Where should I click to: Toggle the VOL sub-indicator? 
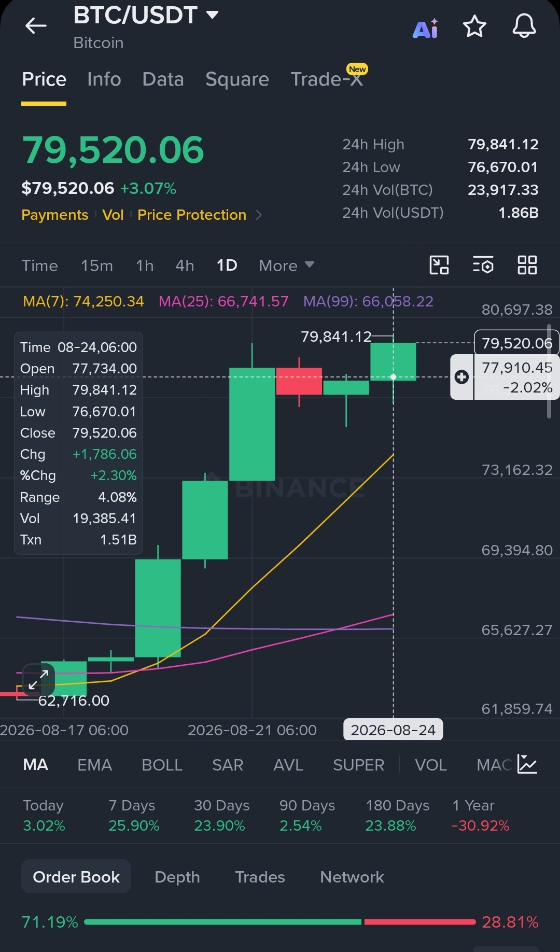click(x=431, y=765)
